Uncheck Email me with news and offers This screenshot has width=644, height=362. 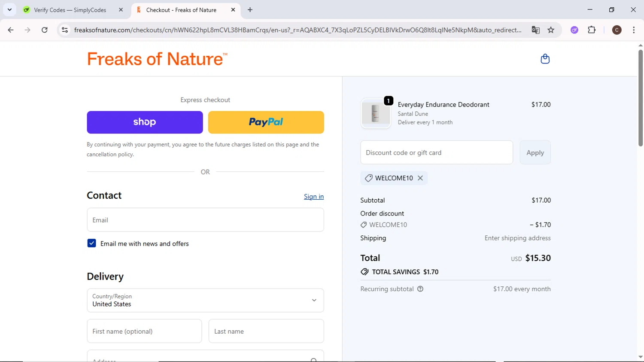tap(91, 243)
